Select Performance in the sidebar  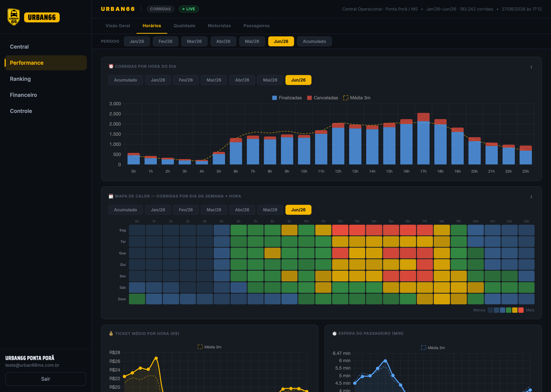[x=46, y=63]
